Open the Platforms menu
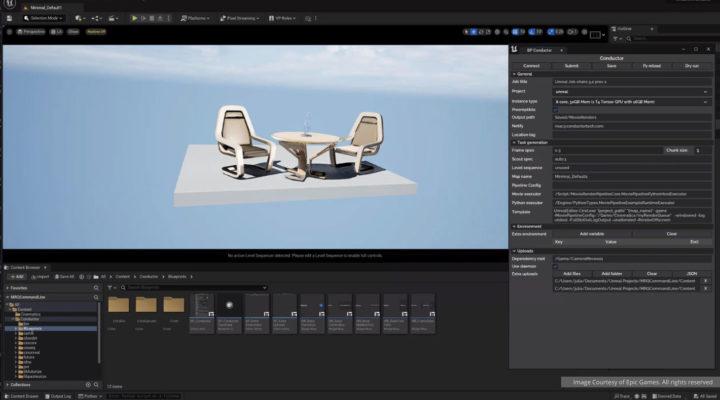This screenshot has height=400, width=720. pos(195,18)
